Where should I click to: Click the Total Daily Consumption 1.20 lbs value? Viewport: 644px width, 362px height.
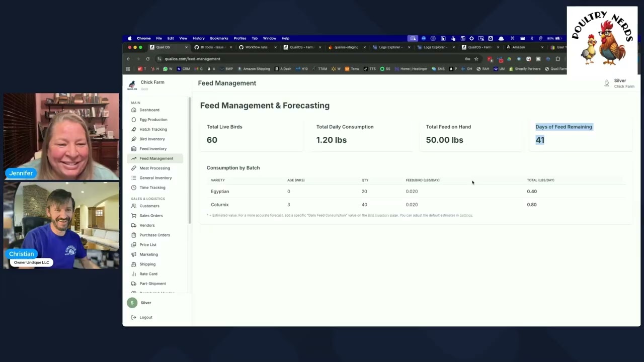coord(331,140)
